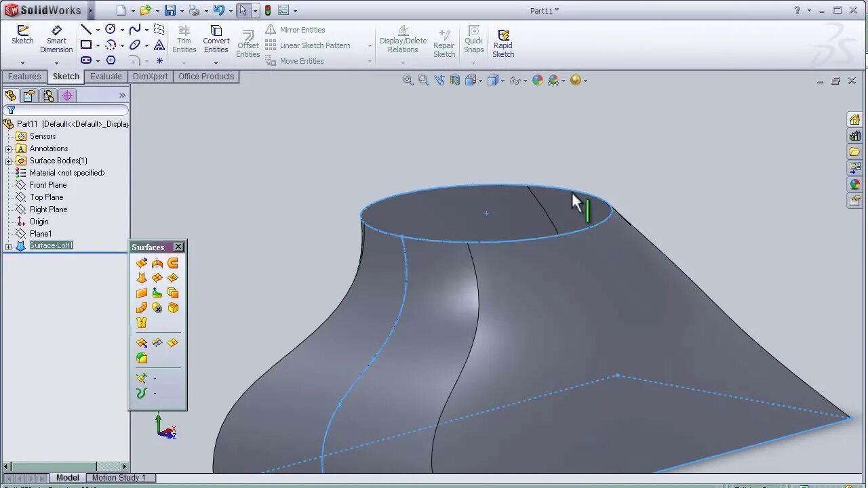
Task: Click the Save icon
Action: point(170,10)
